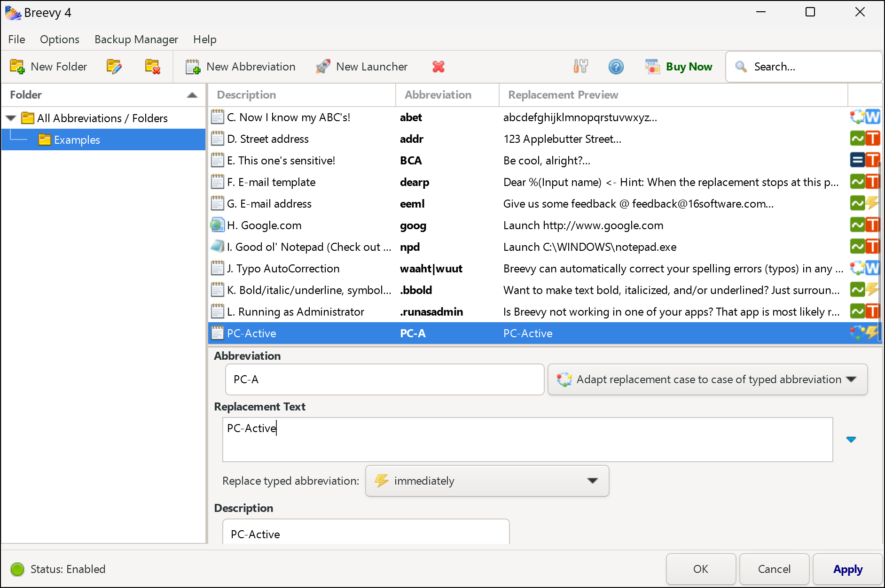Click the New Folder toolbar icon
The height and width of the screenshot is (588, 885).
coord(17,67)
